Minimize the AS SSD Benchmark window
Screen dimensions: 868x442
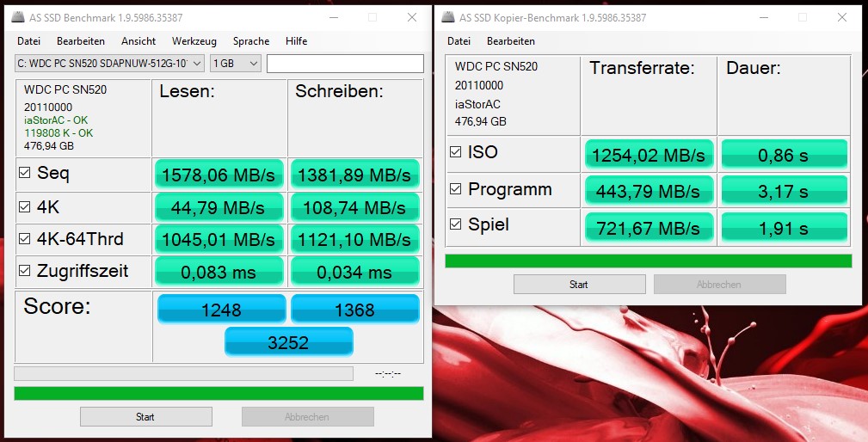coord(333,17)
